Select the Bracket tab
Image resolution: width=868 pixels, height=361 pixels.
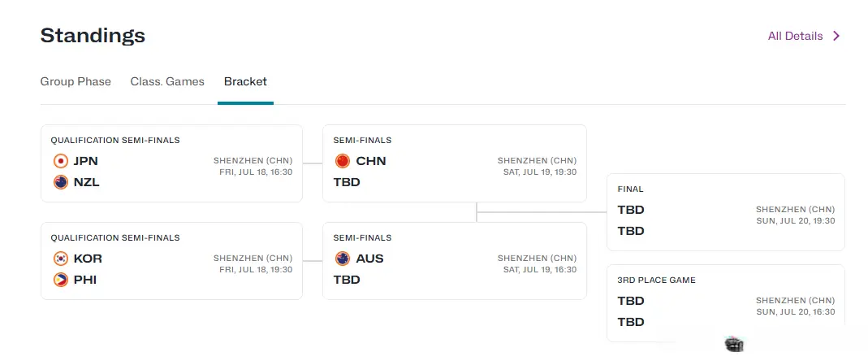coord(245,81)
